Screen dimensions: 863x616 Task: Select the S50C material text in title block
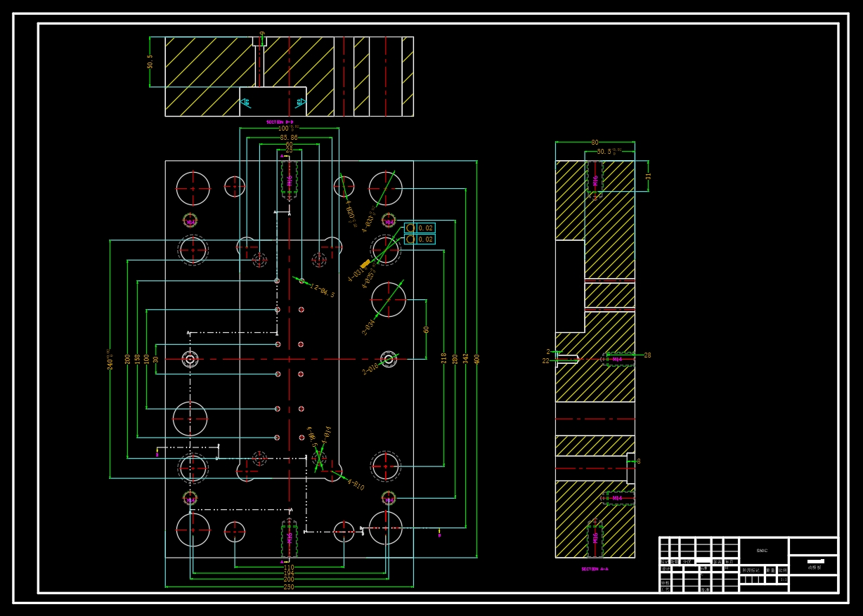click(763, 551)
